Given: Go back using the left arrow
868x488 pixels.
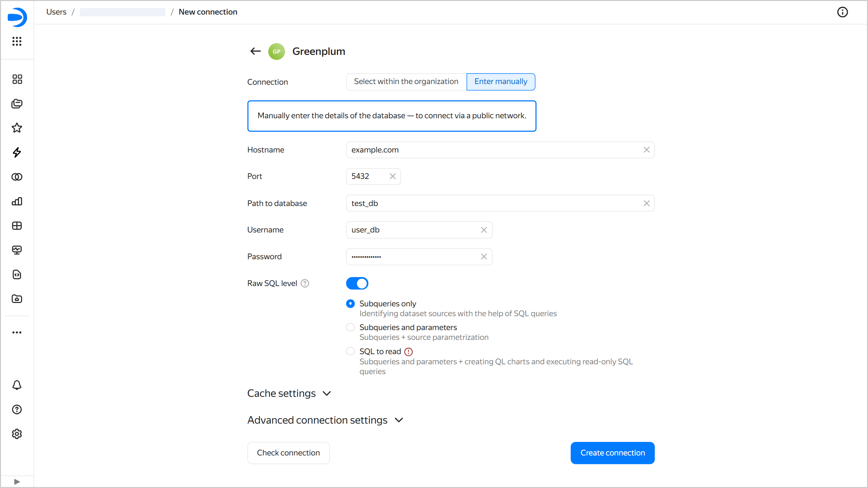Looking at the screenshot, I should [x=256, y=51].
